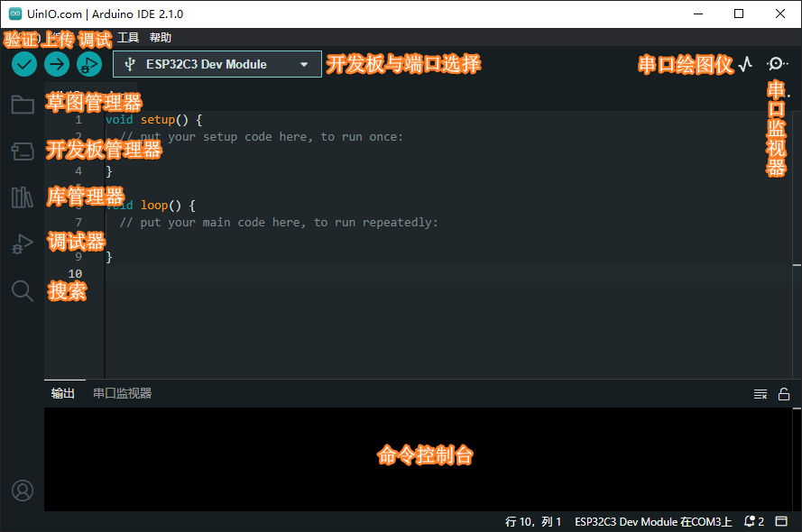This screenshot has width=802, height=532.
Task: Start debugging with the Debug button
Action: point(89,64)
